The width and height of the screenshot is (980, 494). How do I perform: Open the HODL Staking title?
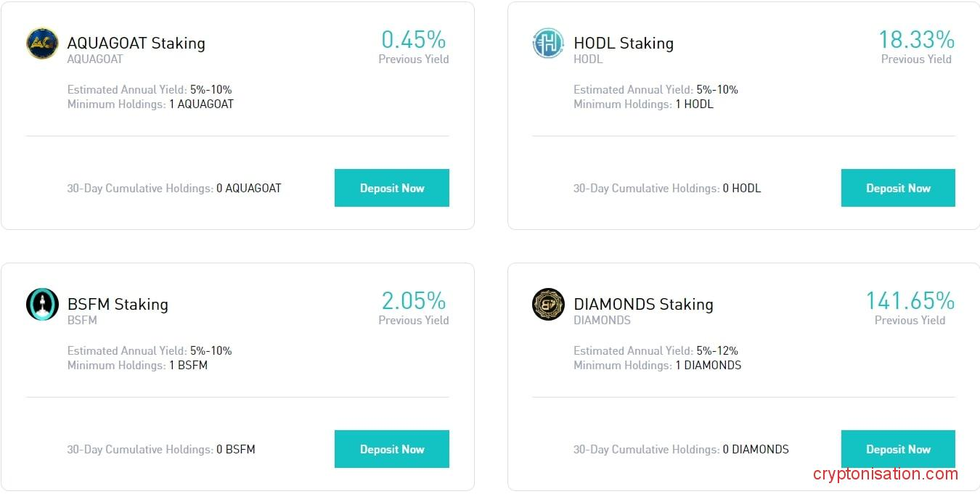(x=623, y=44)
